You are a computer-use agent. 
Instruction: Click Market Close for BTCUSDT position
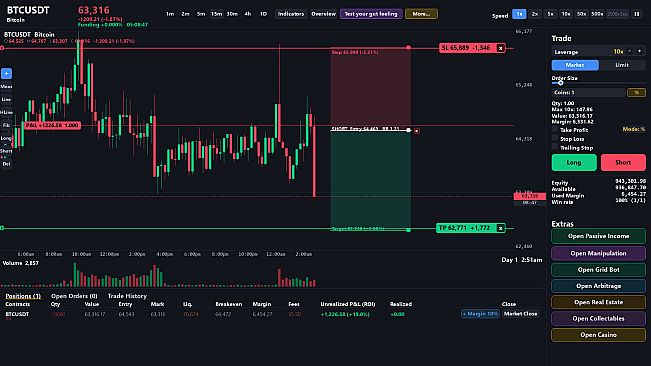[x=521, y=314]
